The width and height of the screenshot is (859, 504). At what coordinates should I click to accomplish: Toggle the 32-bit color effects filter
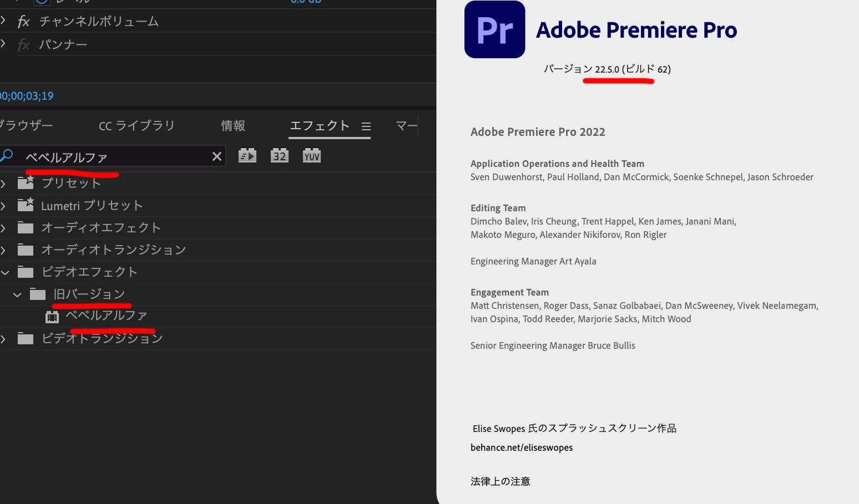coord(280,156)
